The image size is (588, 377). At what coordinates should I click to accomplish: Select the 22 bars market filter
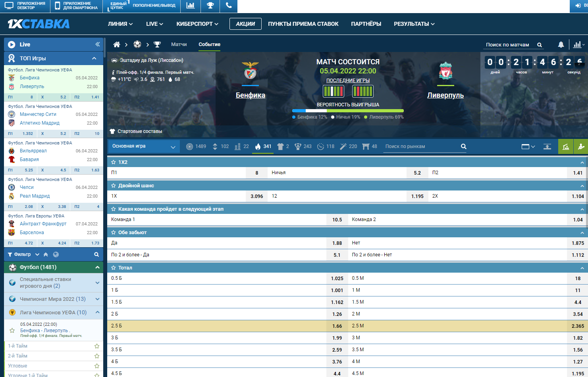[x=237, y=146]
